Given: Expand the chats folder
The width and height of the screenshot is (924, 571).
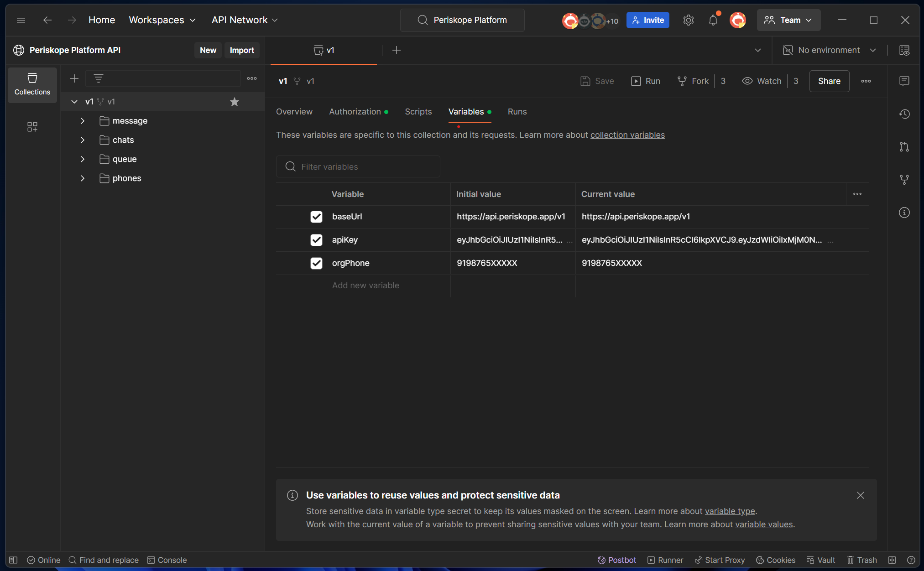Looking at the screenshot, I should [83, 140].
